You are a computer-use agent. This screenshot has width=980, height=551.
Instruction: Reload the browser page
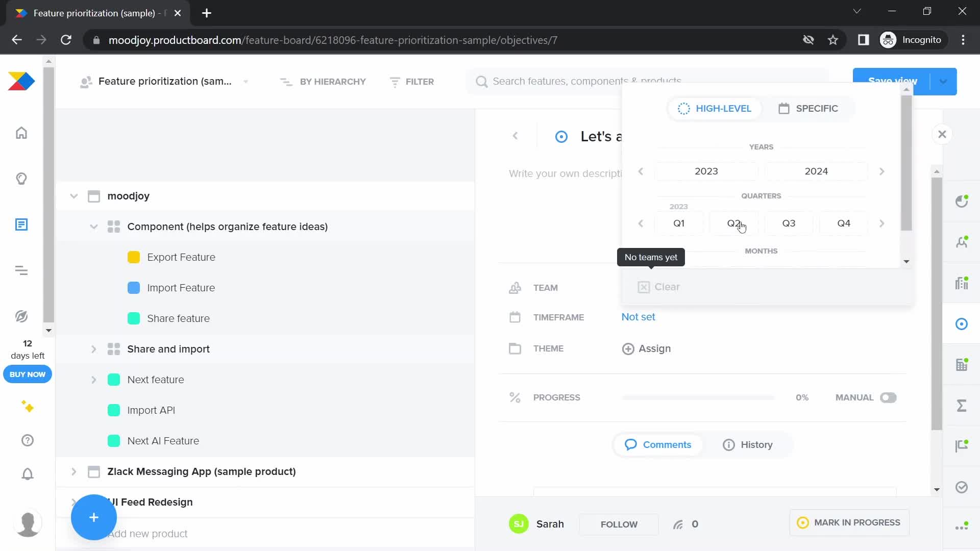pyautogui.click(x=66, y=40)
